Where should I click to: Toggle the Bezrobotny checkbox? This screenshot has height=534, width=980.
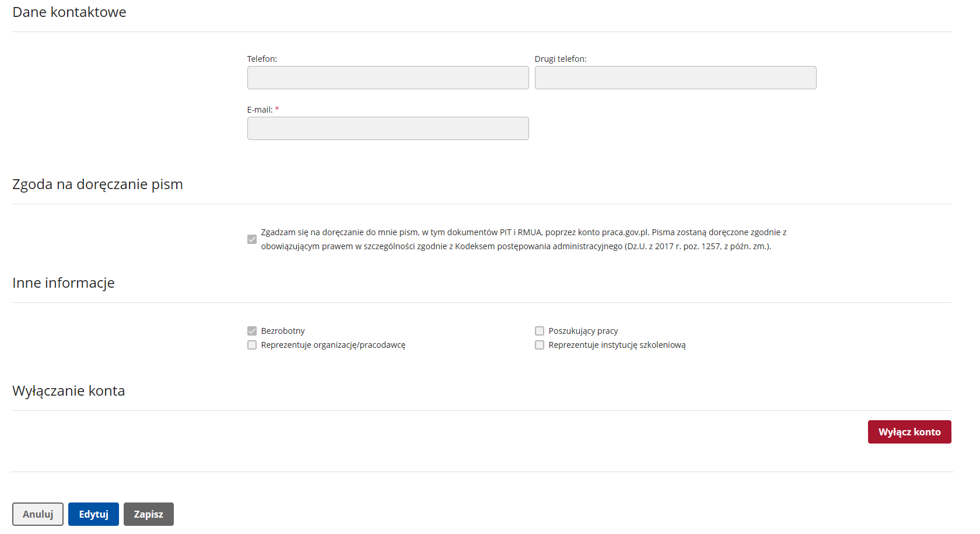[252, 331]
